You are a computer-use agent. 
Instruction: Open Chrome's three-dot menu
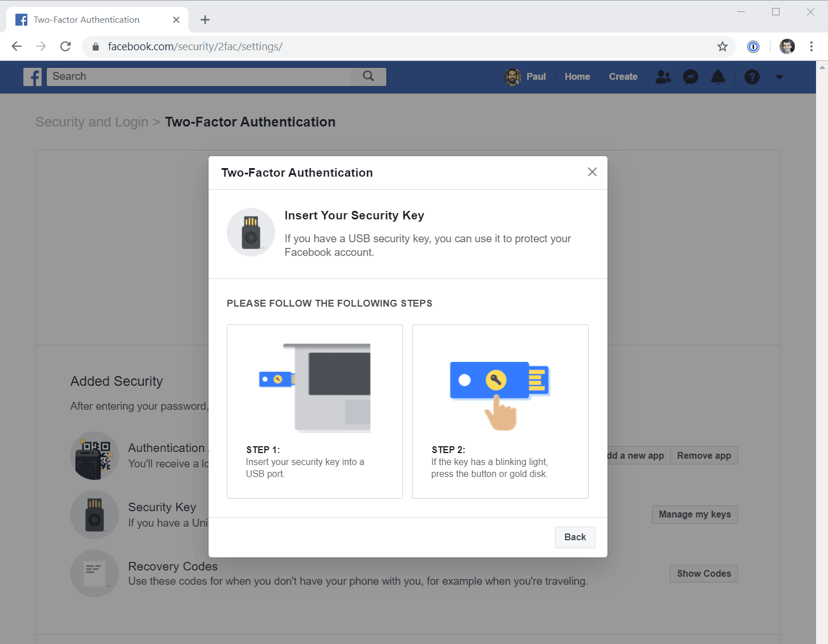point(811,47)
